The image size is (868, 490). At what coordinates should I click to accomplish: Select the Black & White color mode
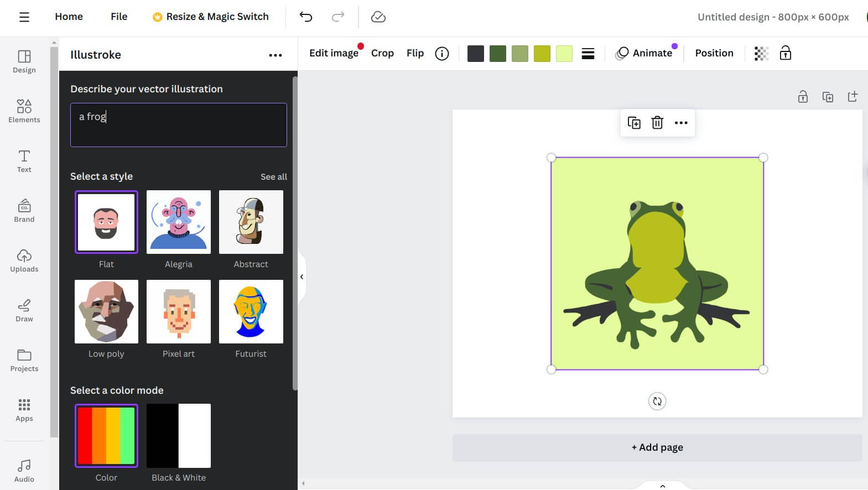[x=179, y=436]
